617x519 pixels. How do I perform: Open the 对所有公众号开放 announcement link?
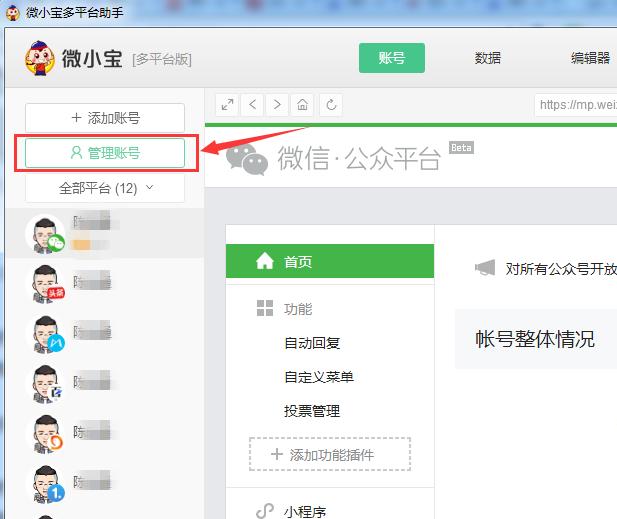(x=561, y=269)
